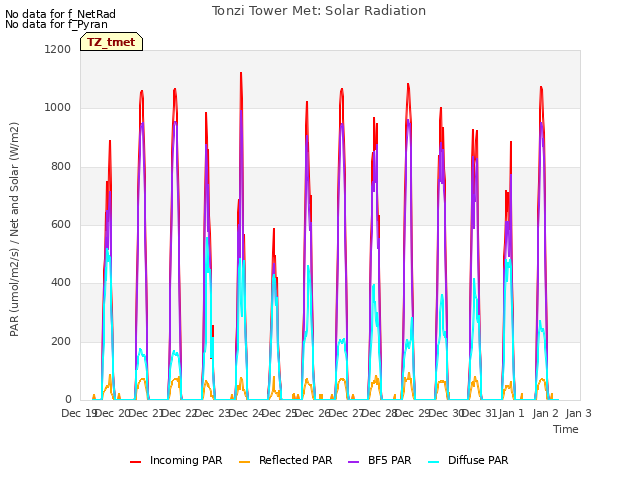The height and width of the screenshot is (480, 640).
Task: Click the Incoming PAR peak near Jan 2
Action: pos(541,88)
